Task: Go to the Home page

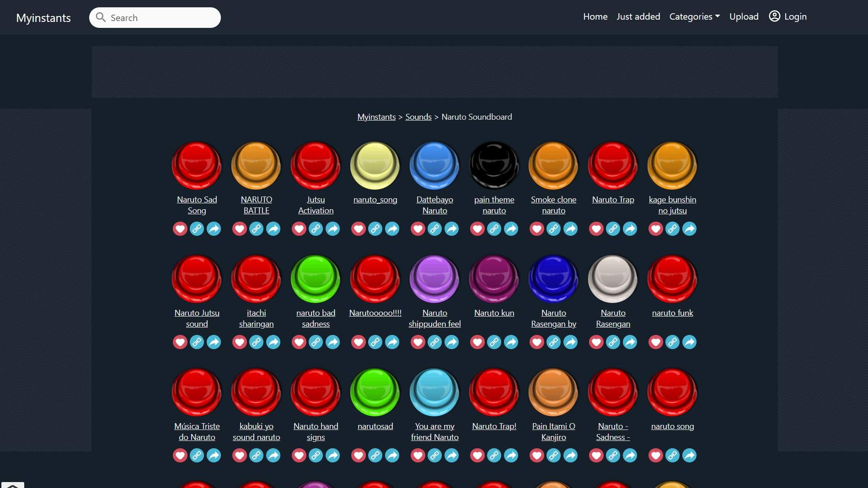Action: 595,16
